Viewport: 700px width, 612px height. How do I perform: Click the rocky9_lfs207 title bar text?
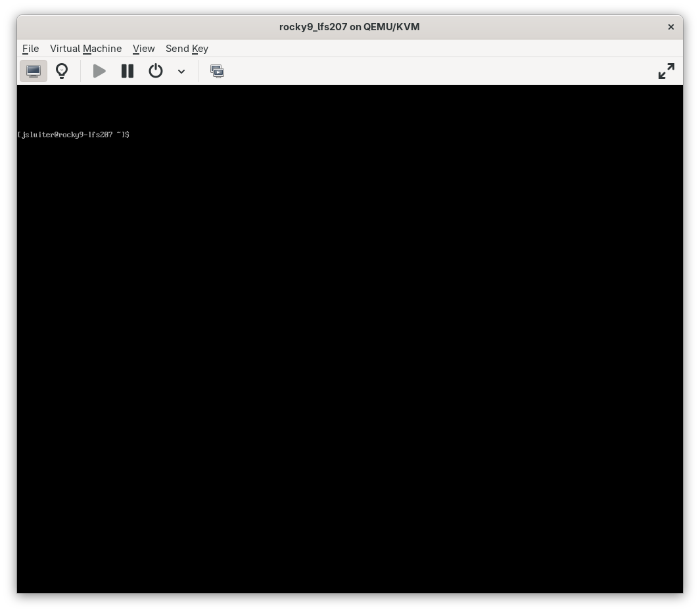[x=349, y=27]
